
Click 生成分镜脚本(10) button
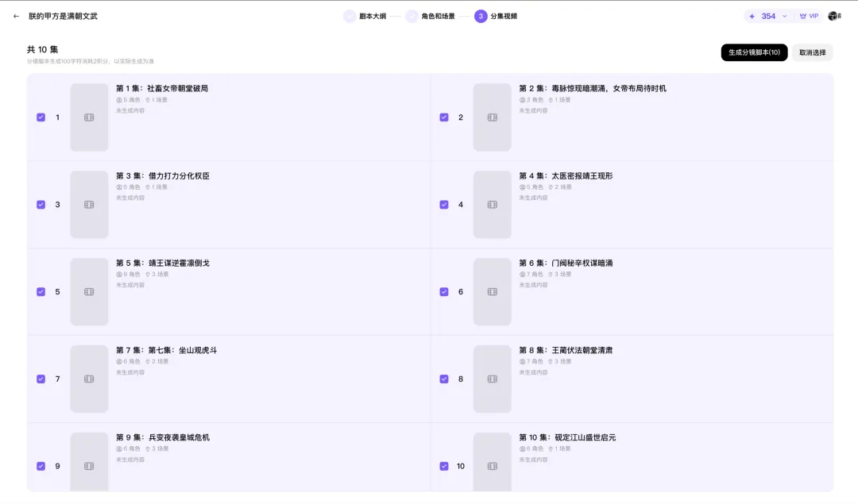tap(754, 52)
